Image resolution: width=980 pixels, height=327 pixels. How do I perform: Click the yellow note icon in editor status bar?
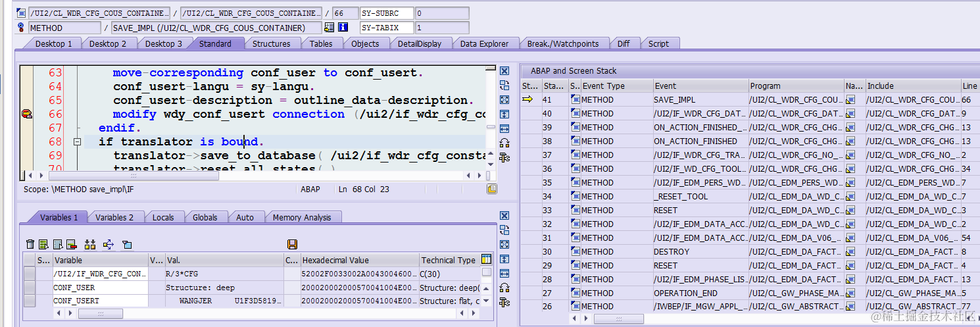tap(491, 189)
